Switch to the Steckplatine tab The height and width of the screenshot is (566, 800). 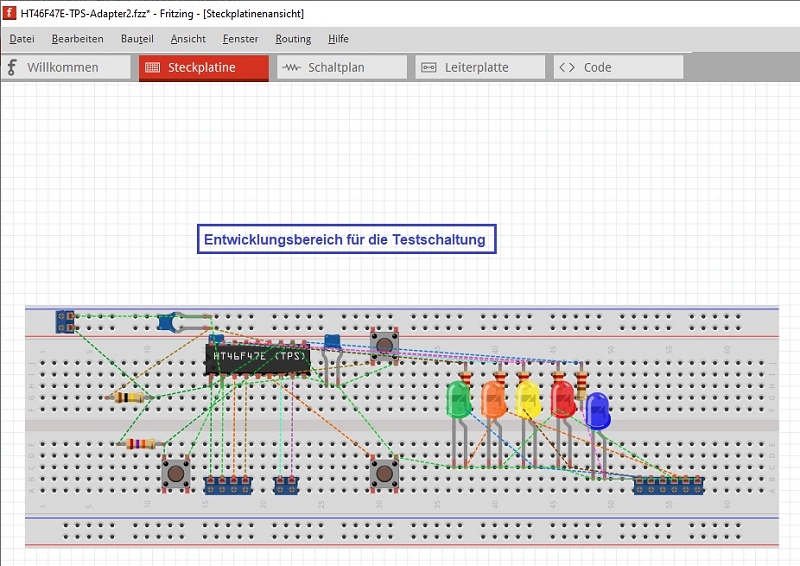(x=204, y=67)
